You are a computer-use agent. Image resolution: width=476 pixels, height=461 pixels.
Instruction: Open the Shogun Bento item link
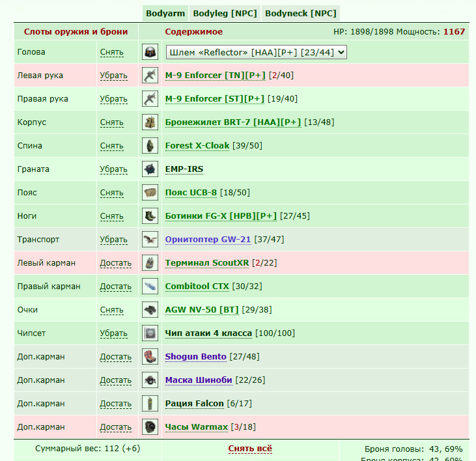(196, 357)
